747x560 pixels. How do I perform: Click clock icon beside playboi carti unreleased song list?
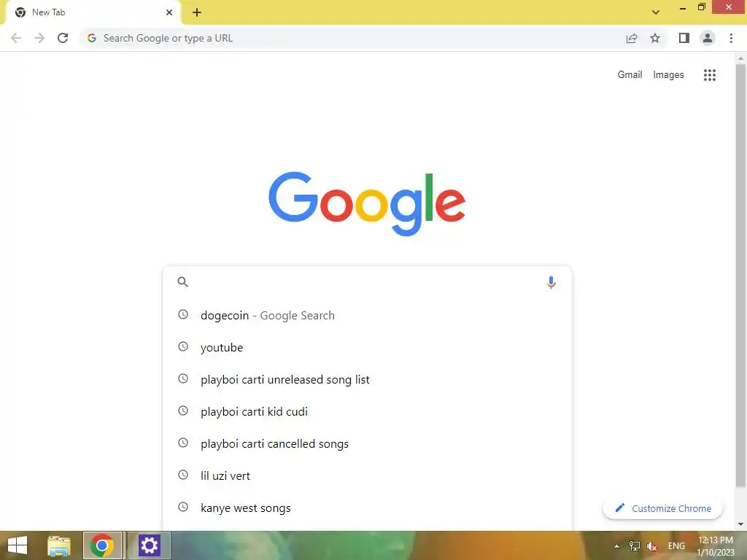click(x=183, y=378)
